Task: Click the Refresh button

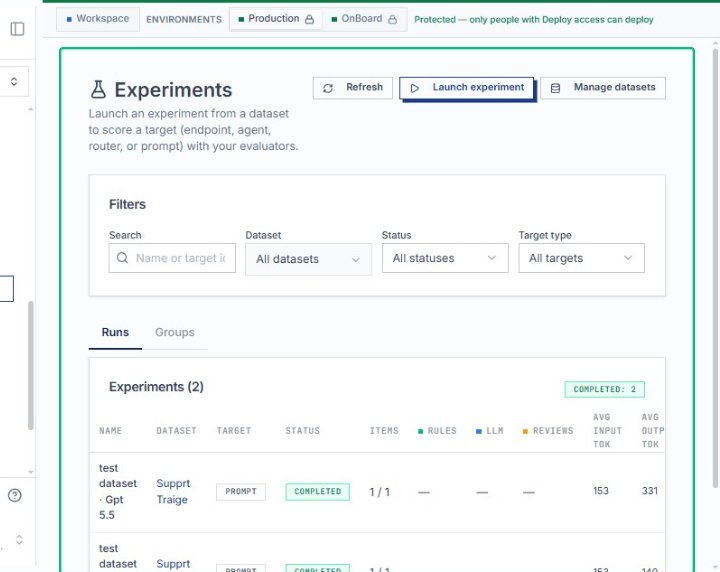Action: [353, 88]
